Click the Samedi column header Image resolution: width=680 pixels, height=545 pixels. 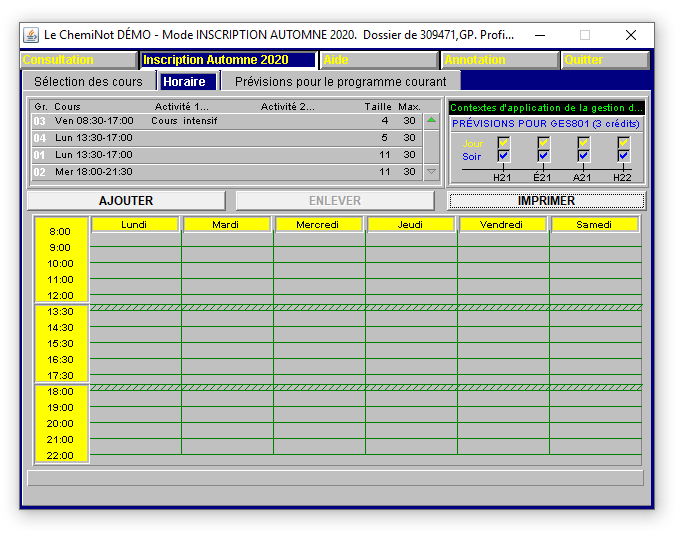[x=594, y=224]
